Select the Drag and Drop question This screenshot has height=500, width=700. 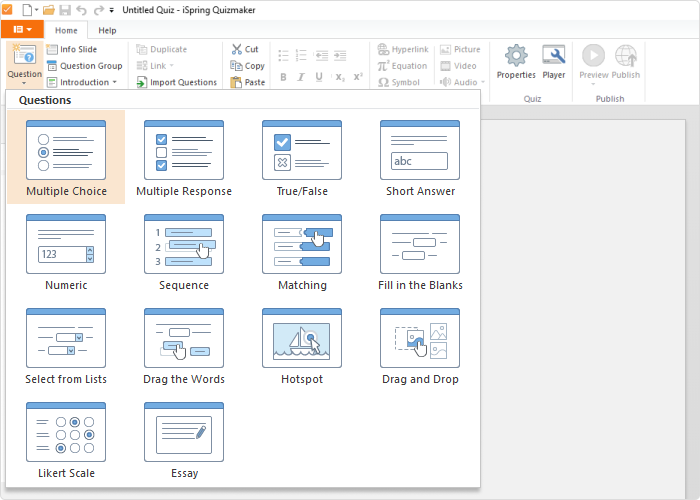(x=420, y=346)
